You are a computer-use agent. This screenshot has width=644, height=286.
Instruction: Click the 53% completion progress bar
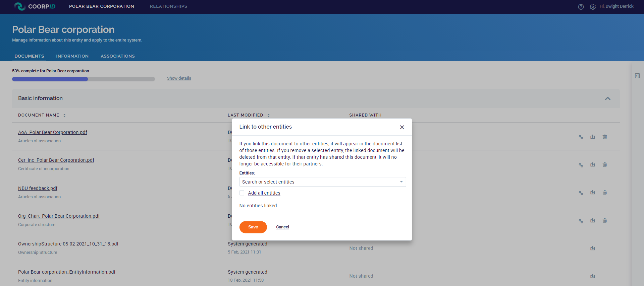(x=84, y=79)
